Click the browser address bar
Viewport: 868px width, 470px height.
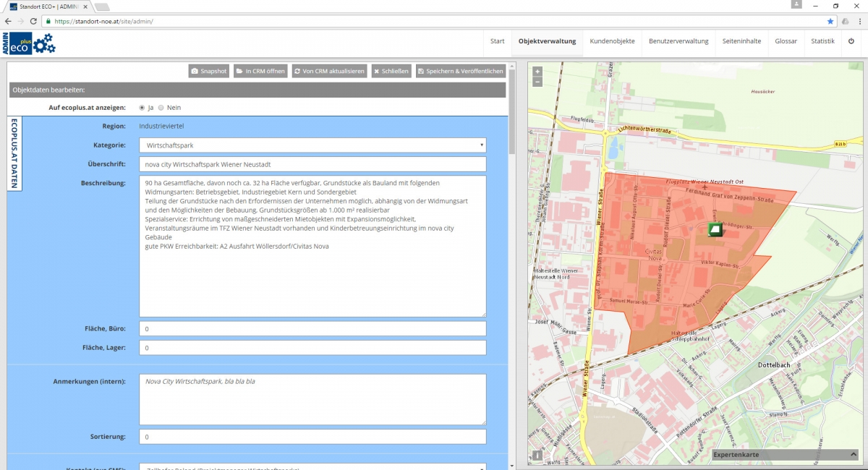point(434,22)
